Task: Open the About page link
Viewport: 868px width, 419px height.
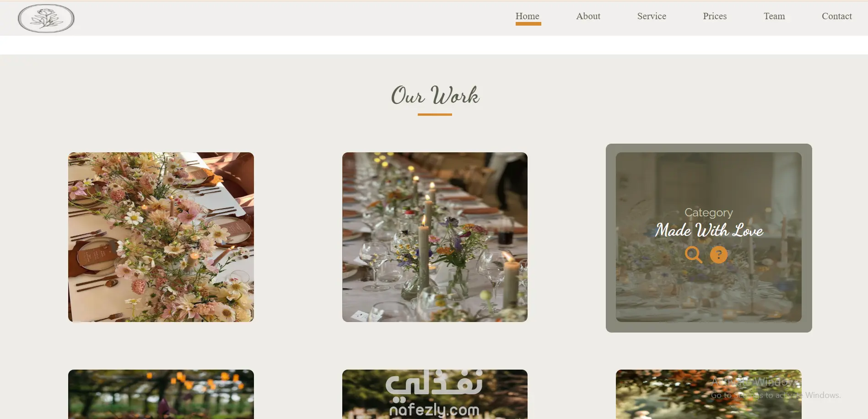Action: point(588,16)
